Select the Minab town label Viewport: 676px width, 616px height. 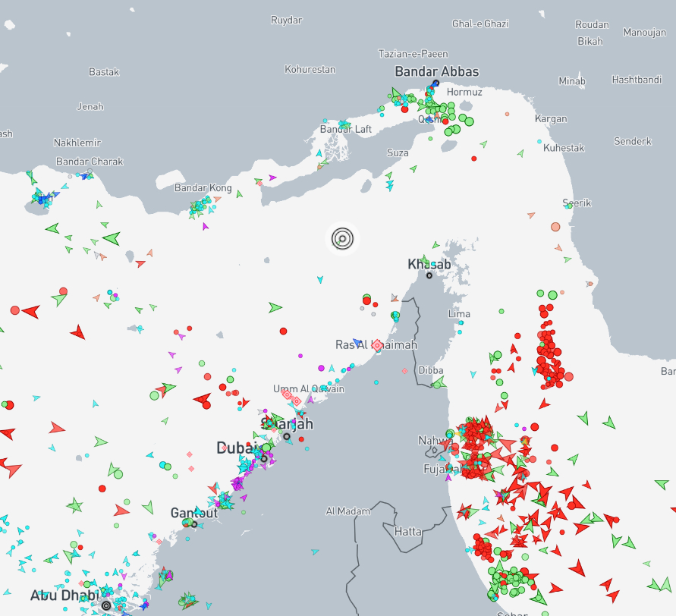(572, 81)
